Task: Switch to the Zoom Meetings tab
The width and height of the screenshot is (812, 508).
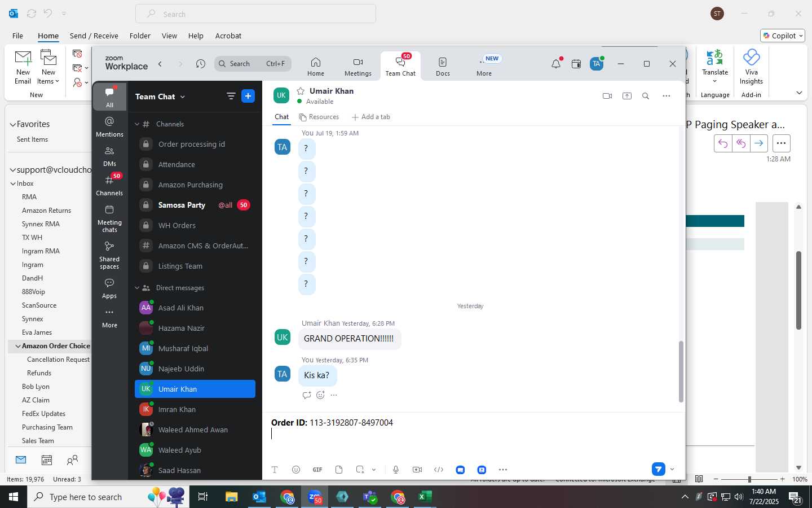Action: pyautogui.click(x=358, y=67)
